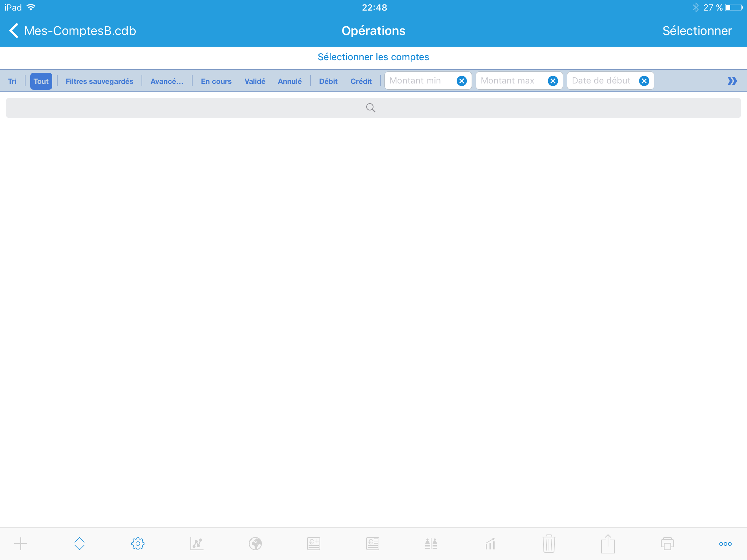
Task: Toggle the Annulé status filter
Action: (290, 81)
